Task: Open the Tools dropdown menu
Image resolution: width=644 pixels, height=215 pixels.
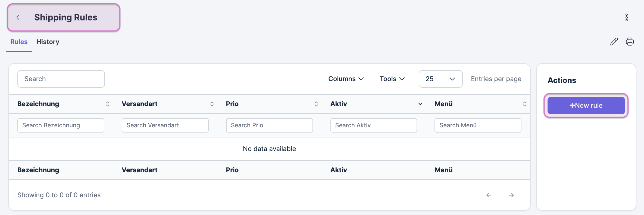Action: click(x=392, y=79)
